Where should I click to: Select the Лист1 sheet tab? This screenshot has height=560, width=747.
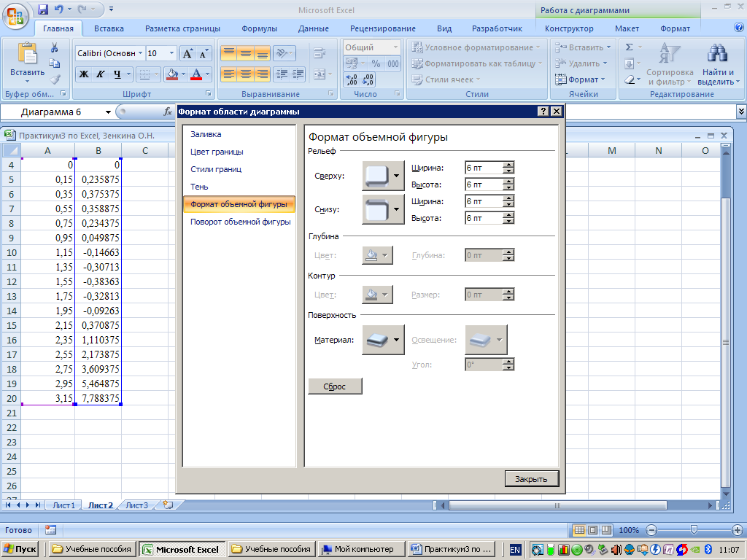tap(64, 505)
